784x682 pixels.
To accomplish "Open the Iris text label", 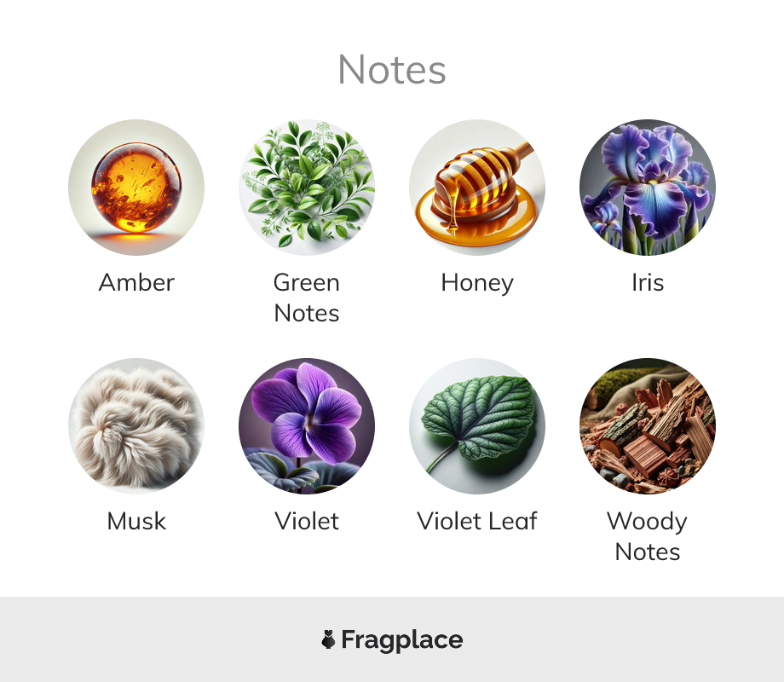I will [x=648, y=282].
